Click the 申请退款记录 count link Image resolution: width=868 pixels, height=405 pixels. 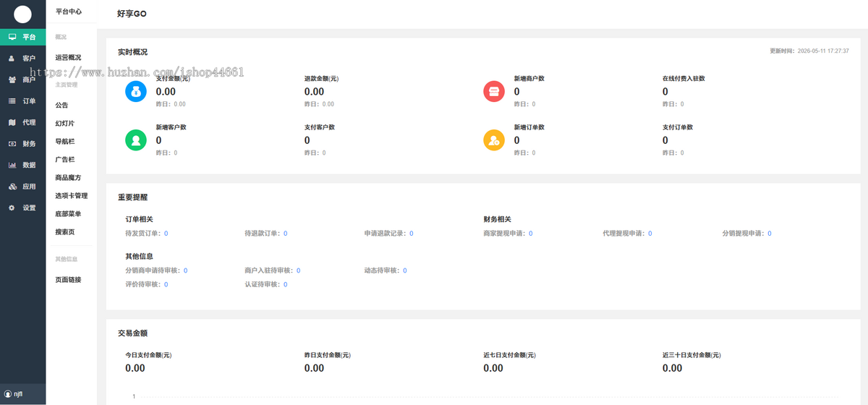click(x=412, y=234)
